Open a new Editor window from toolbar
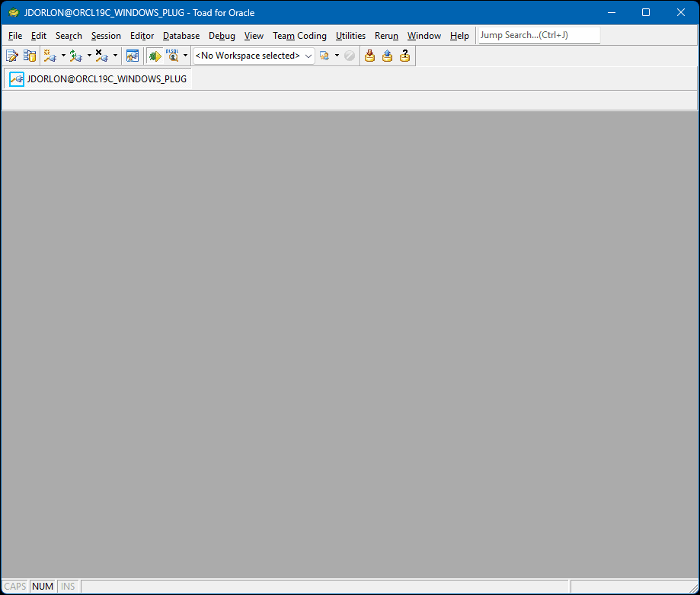Image resolution: width=700 pixels, height=595 pixels. (12, 56)
